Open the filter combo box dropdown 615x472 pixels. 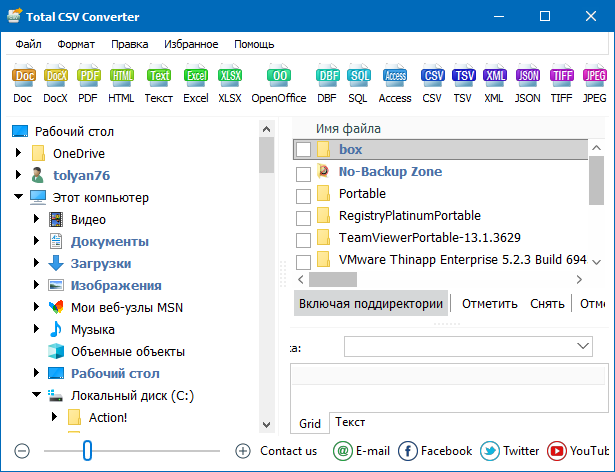coord(584,346)
